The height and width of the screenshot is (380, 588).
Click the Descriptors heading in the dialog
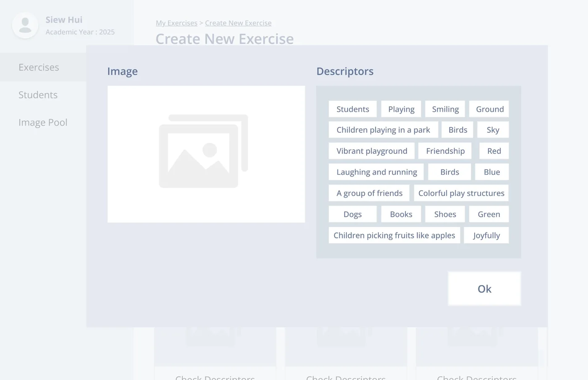click(x=345, y=71)
